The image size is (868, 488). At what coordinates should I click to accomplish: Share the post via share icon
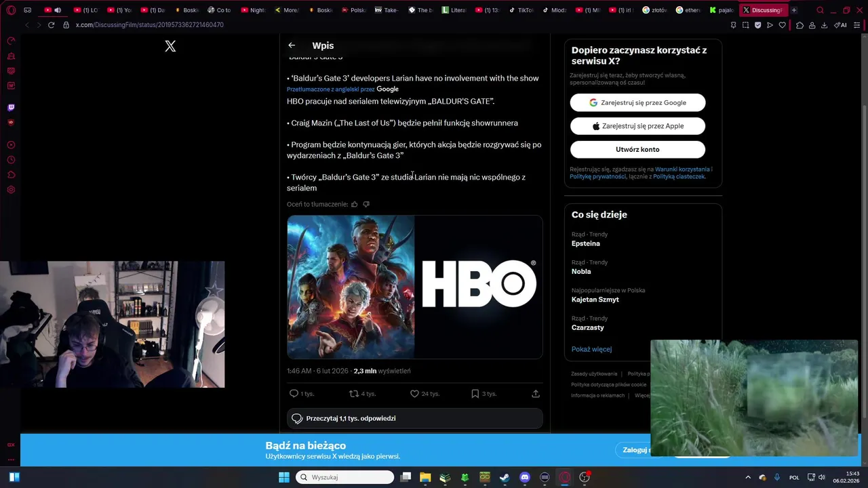tap(536, 394)
